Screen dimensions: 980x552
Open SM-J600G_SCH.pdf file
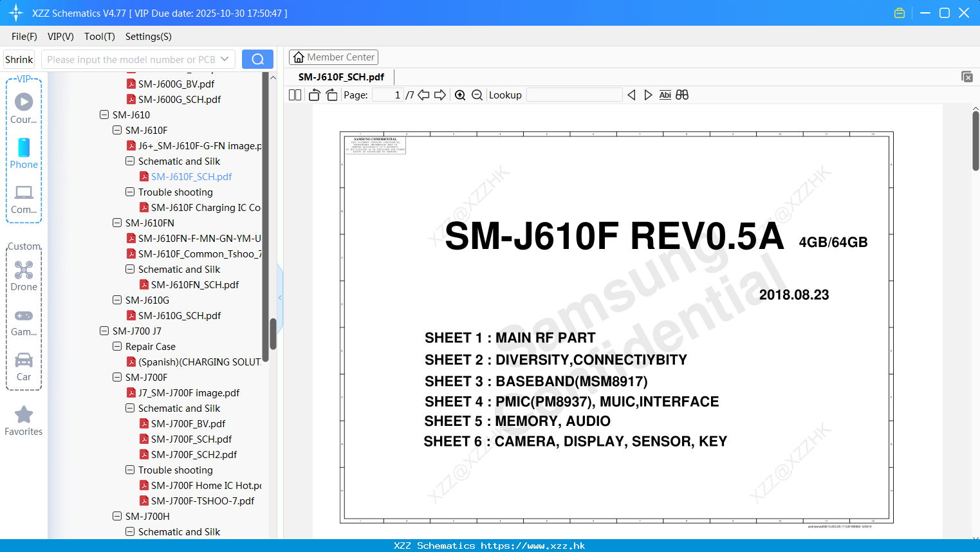click(x=174, y=99)
